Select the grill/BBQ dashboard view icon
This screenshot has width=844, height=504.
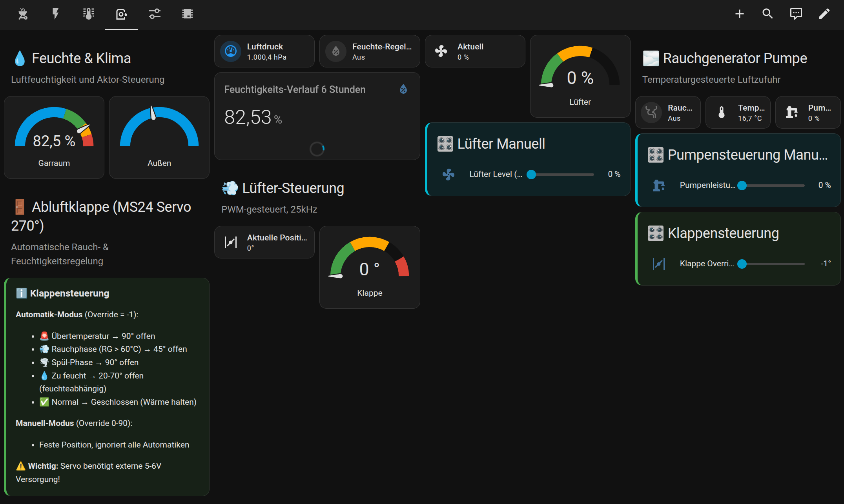(x=23, y=14)
